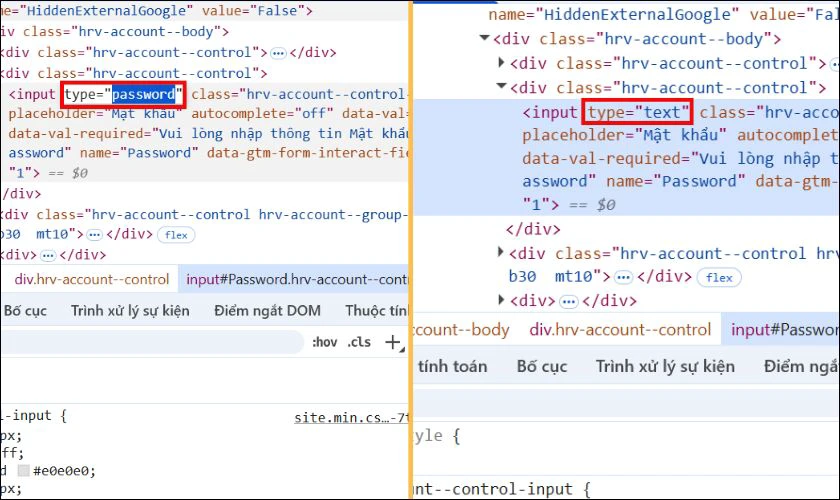Click the selected password value in the type attribute

[144, 95]
